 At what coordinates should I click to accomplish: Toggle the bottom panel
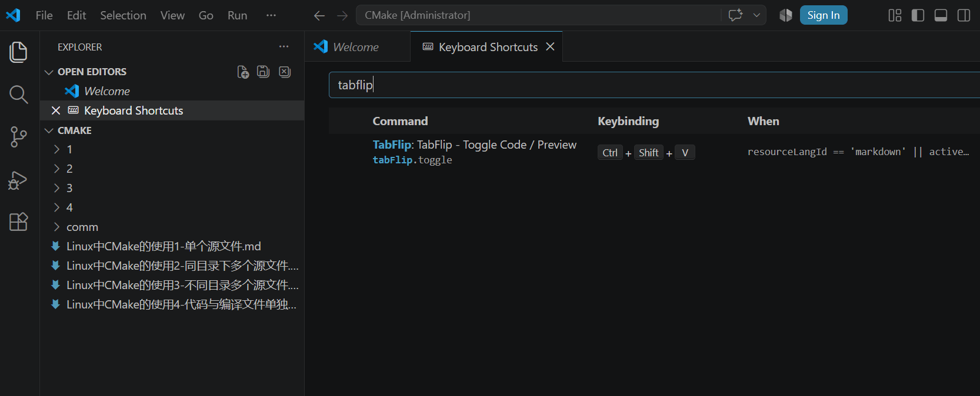click(x=941, y=15)
